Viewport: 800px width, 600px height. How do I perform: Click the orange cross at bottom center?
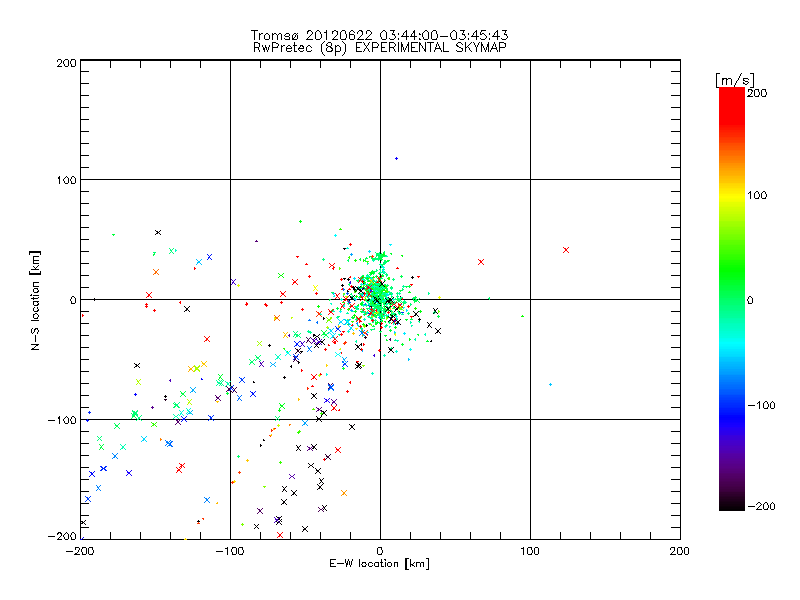[x=344, y=493]
